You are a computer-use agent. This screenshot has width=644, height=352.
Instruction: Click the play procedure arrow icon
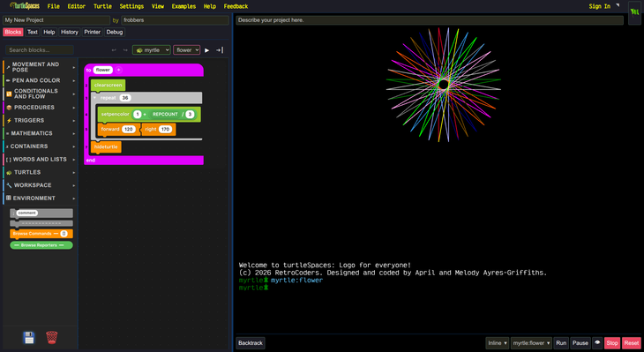tap(207, 50)
